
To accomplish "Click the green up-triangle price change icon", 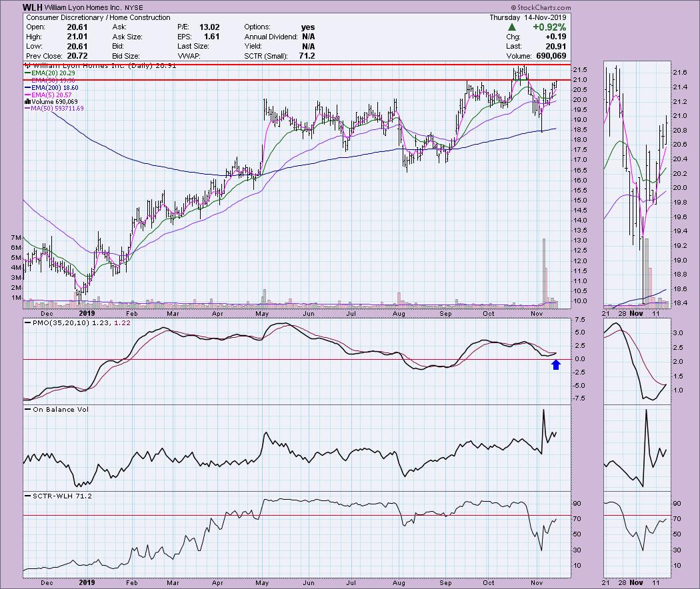I will (512, 27).
